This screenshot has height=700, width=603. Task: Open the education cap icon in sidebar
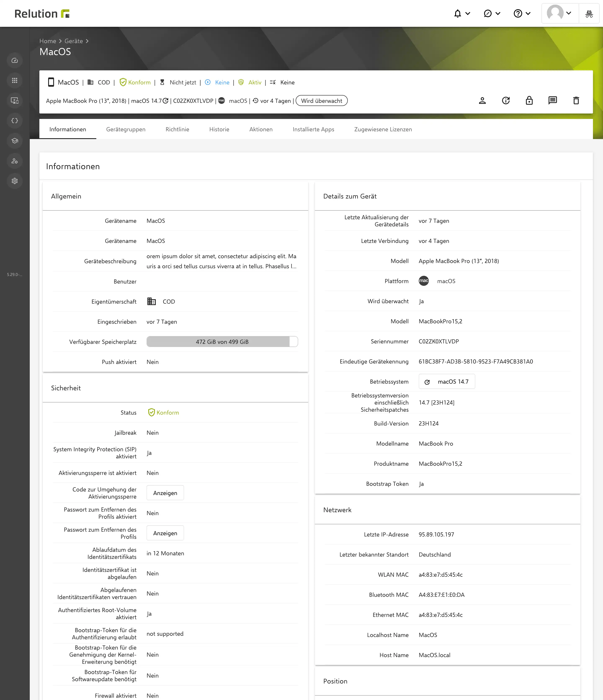[x=14, y=141]
